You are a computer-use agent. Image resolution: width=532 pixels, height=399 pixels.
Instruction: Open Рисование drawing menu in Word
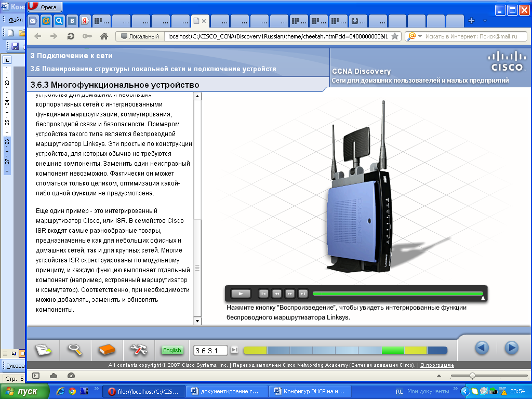click(15, 366)
